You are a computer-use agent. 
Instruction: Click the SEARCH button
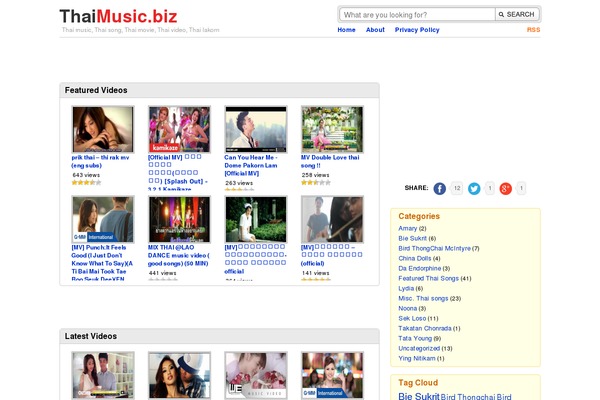point(517,15)
